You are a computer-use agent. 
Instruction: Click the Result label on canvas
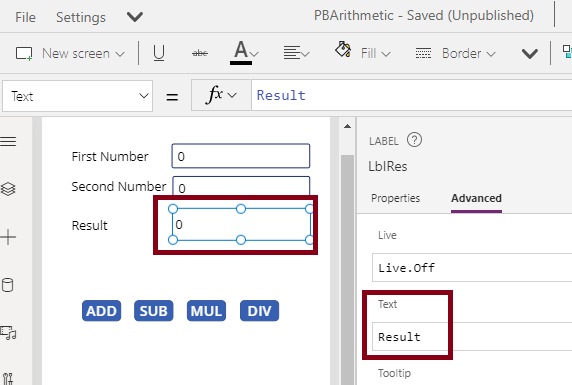pyautogui.click(x=90, y=226)
